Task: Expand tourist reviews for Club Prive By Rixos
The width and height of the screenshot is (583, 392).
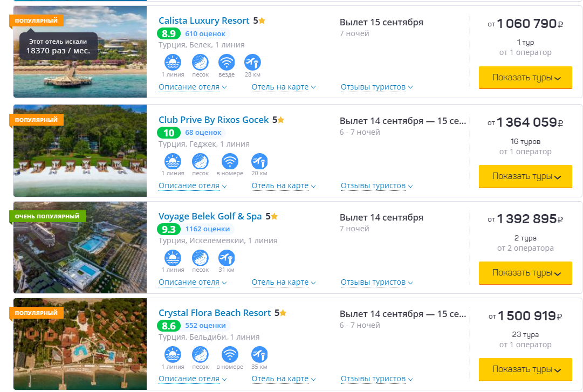Action: click(376, 185)
